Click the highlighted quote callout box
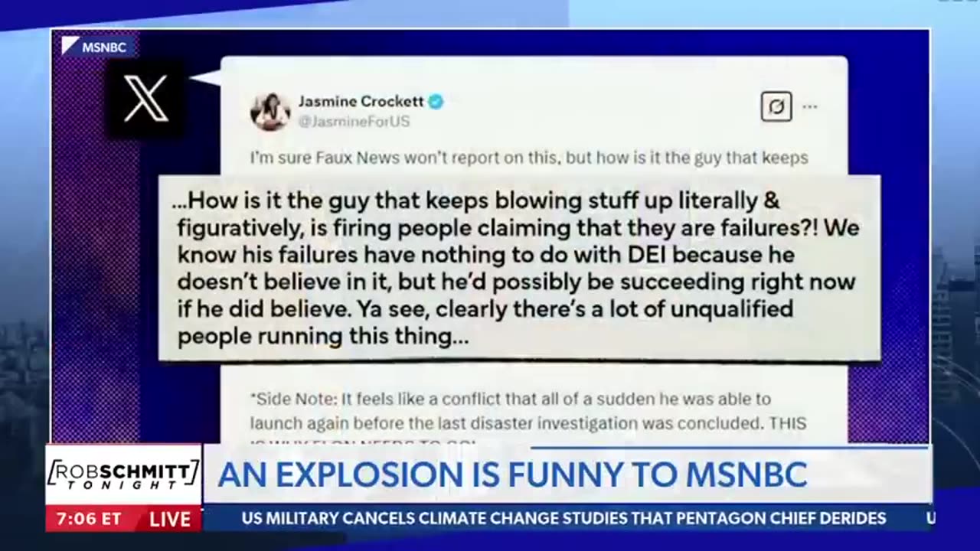The height and width of the screenshot is (551, 980). pyautogui.click(x=519, y=268)
